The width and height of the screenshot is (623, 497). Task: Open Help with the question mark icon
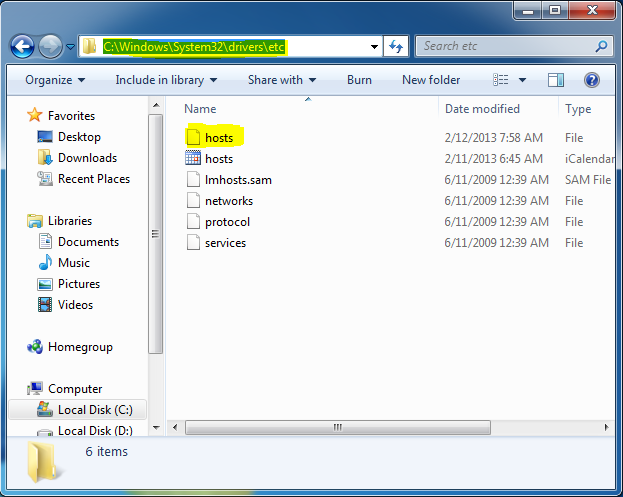[x=592, y=80]
